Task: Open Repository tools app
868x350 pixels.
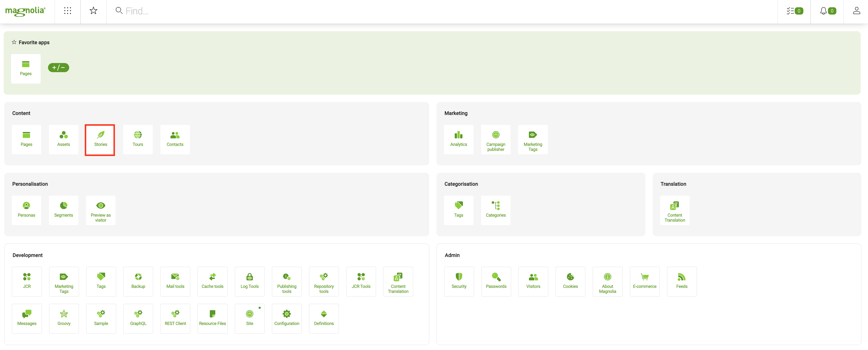Action: 324,282
